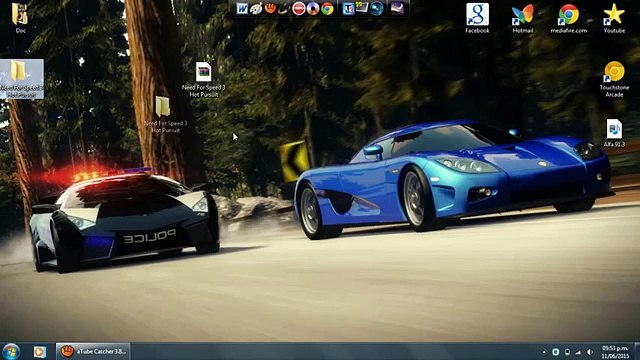This screenshot has width=640, height=360.
Task: Show hidden system tray icons
Action: 544,352
